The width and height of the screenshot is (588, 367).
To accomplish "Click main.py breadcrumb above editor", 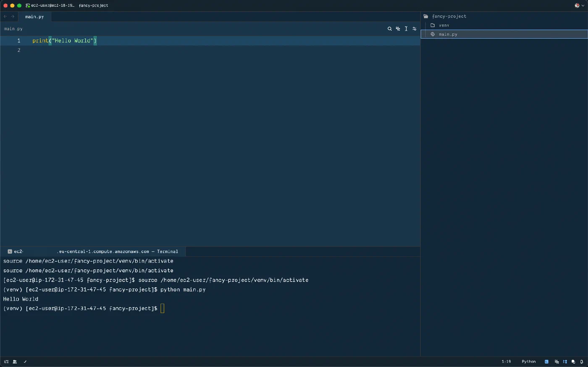I will click(13, 29).
